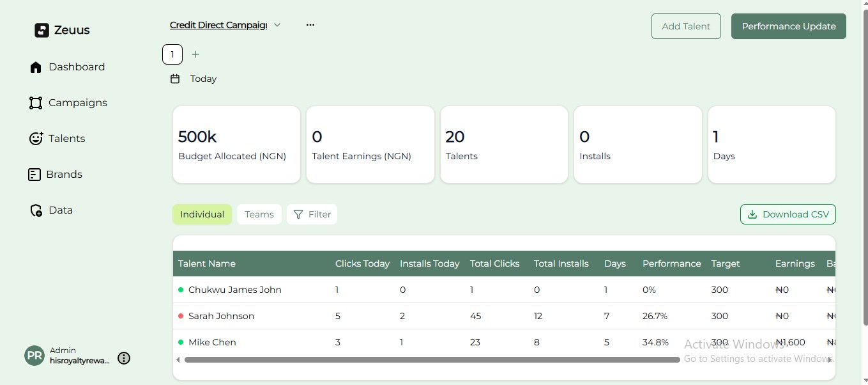
Task: Select tab number 1
Action: tap(172, 55)
